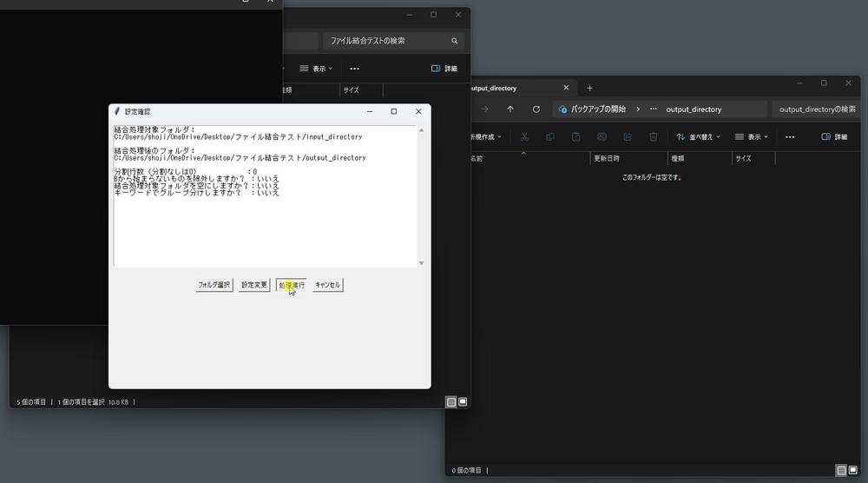This screenshot has height=483, width=868.
Task: Click the Share icon in the output_directory toolbar
Action: point(628,136)
